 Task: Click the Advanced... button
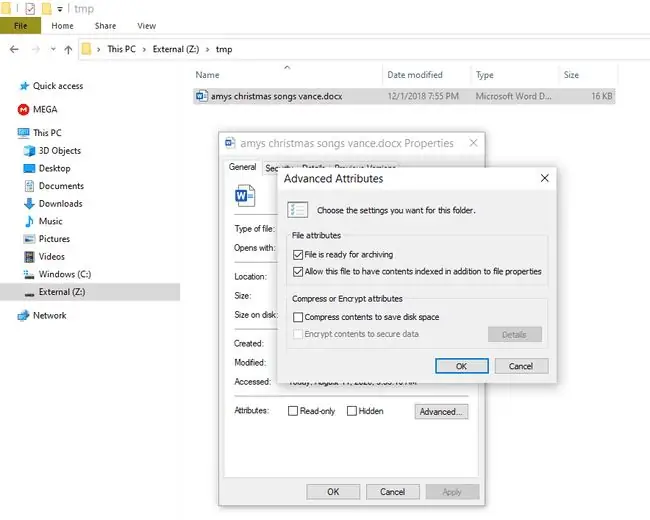441,412
